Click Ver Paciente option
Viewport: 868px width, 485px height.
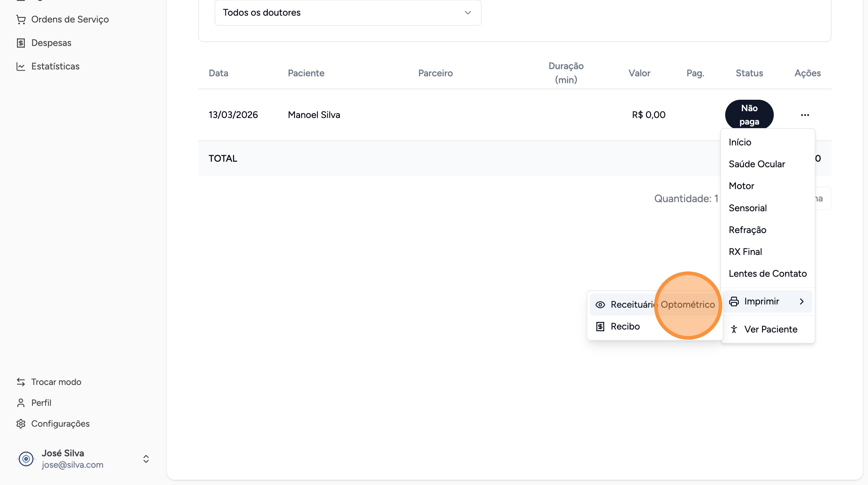point(771,329)
